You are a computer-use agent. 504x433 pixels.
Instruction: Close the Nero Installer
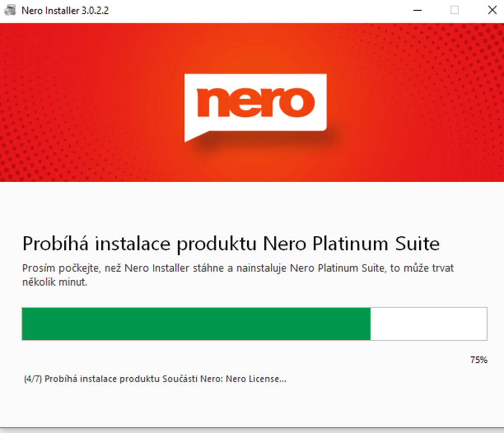pos(492,10)
